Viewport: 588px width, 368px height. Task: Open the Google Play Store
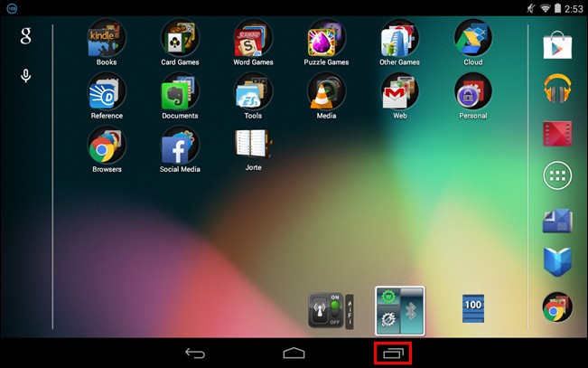[x=557, y=45]
